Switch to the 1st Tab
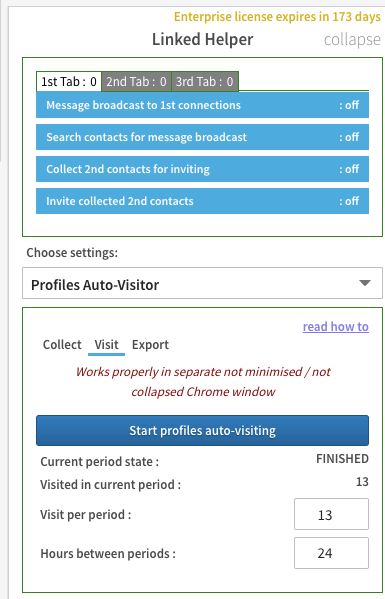 click(x=69, y=82)
